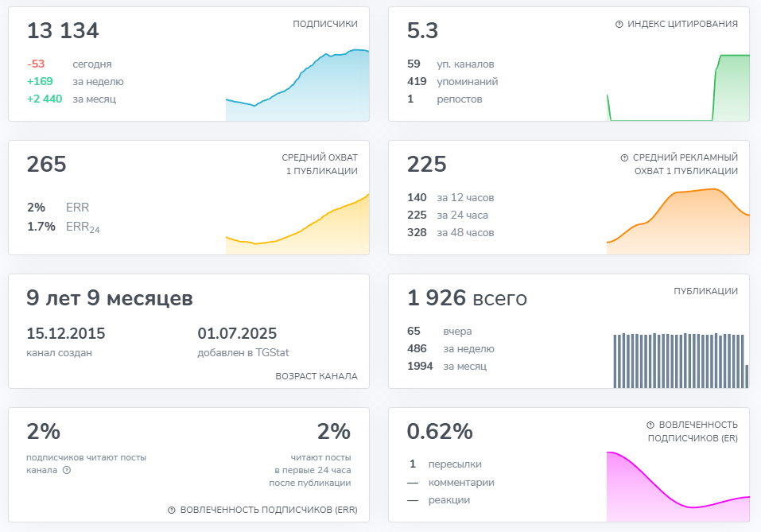The image size is (761, 532).
Task: Click help icon beside СРЕДНИЙ РЕКЛАМНЫЙ ОХВАТ
Action: click(x=624, y=157)
